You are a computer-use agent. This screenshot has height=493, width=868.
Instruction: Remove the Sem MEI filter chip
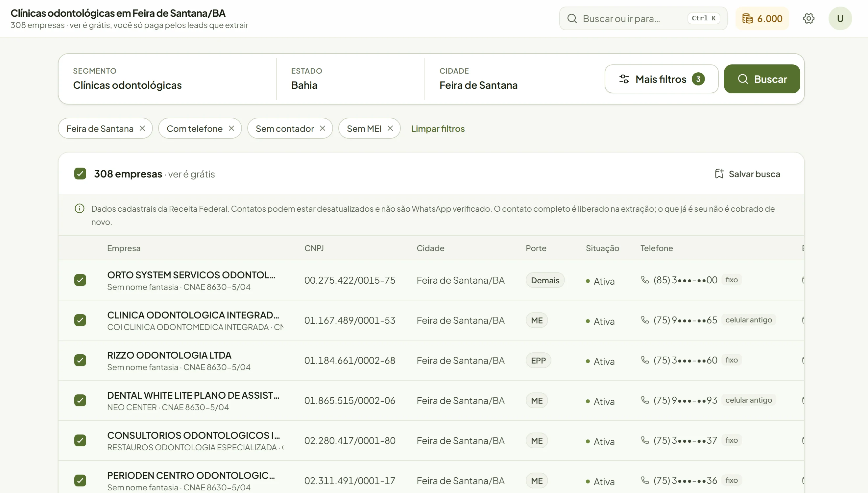[x=390, y=128]
